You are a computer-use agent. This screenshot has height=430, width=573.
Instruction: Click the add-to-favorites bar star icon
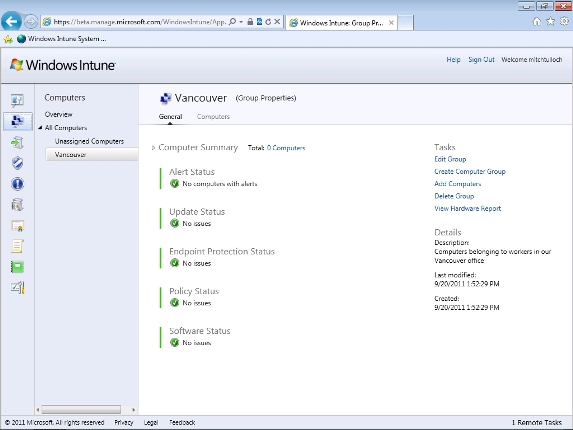(x=8, y=39)
